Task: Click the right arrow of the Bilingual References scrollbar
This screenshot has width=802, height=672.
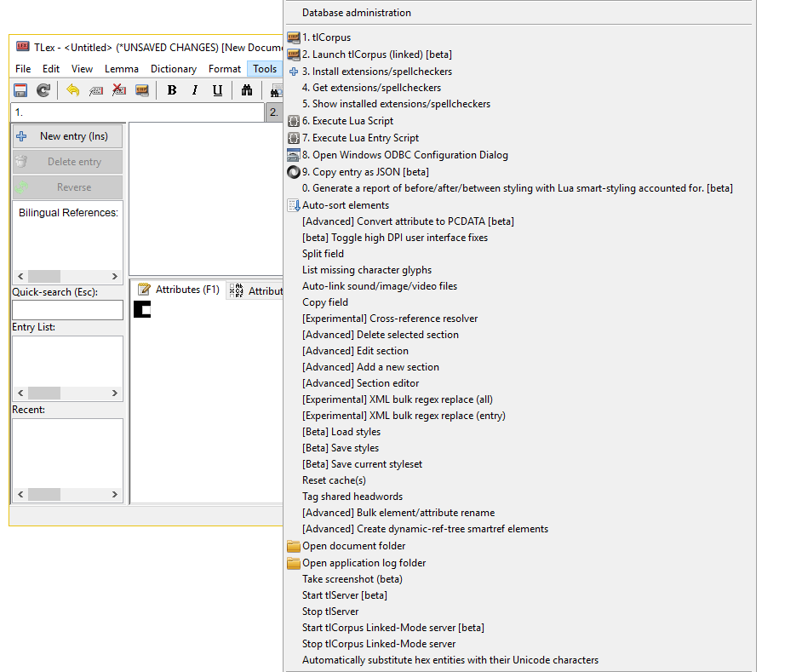Action: click(x=115, y=276)
